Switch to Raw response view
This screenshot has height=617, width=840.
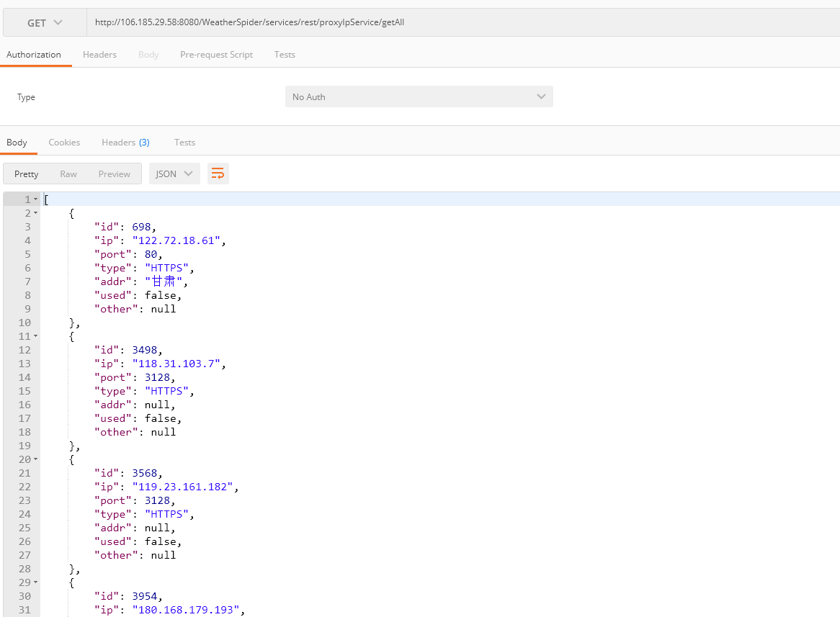[68, 174]
